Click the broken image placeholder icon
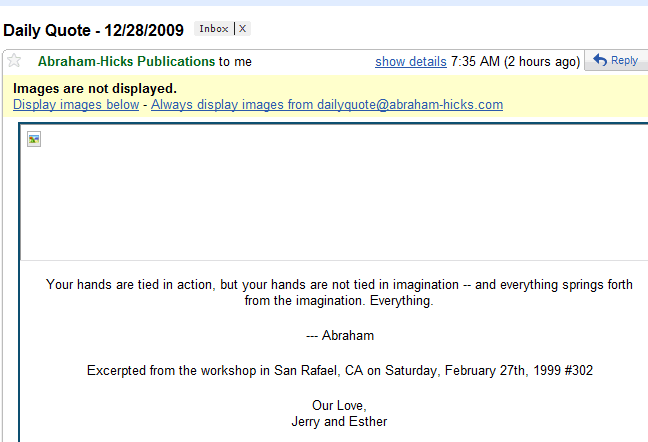The image size is (648, 442). coord(34,139)
